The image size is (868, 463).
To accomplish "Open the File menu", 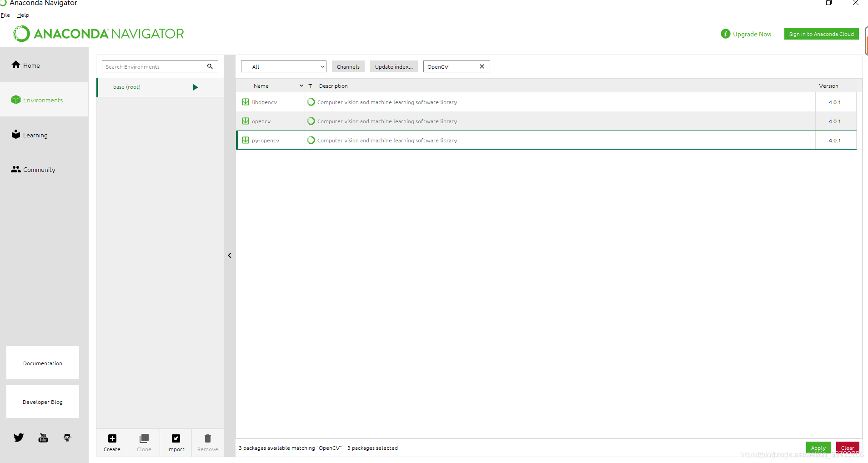I will 5,15.
